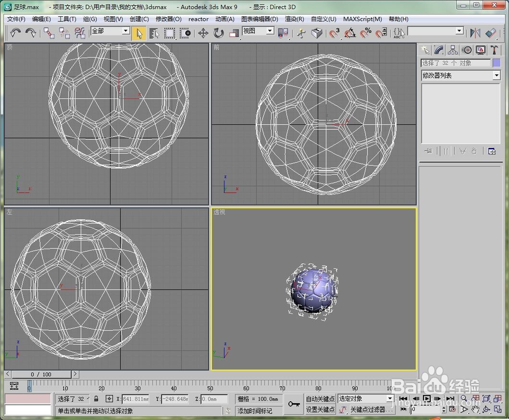The image size is (509, 420).
Task: Click the Configure Modifier Sets icon
Action: (492, 151)
